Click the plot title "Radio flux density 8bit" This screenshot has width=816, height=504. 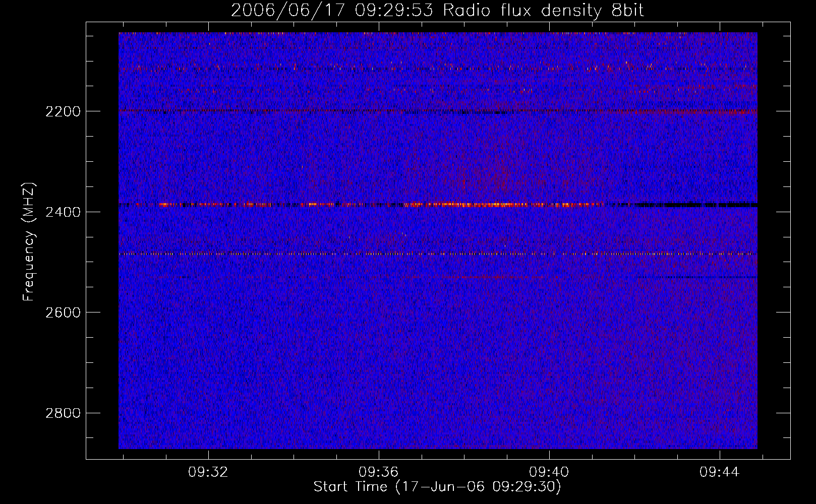544,11
